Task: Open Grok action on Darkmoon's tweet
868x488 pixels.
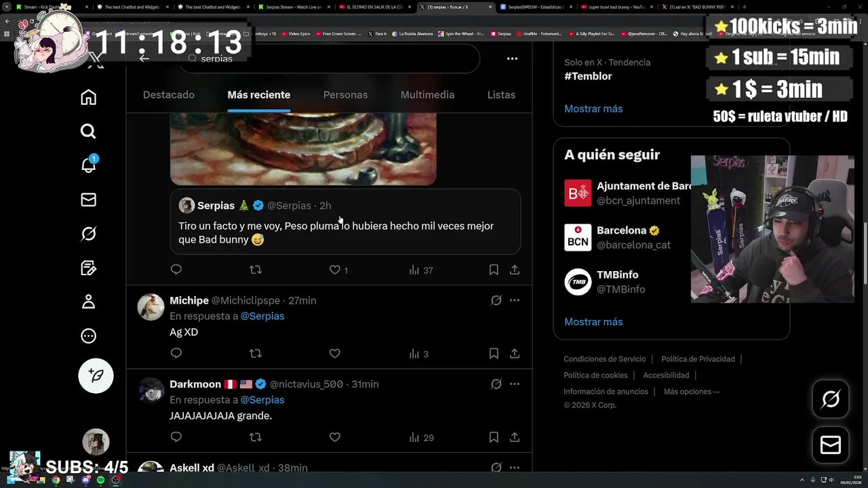Action: point(496,384)
